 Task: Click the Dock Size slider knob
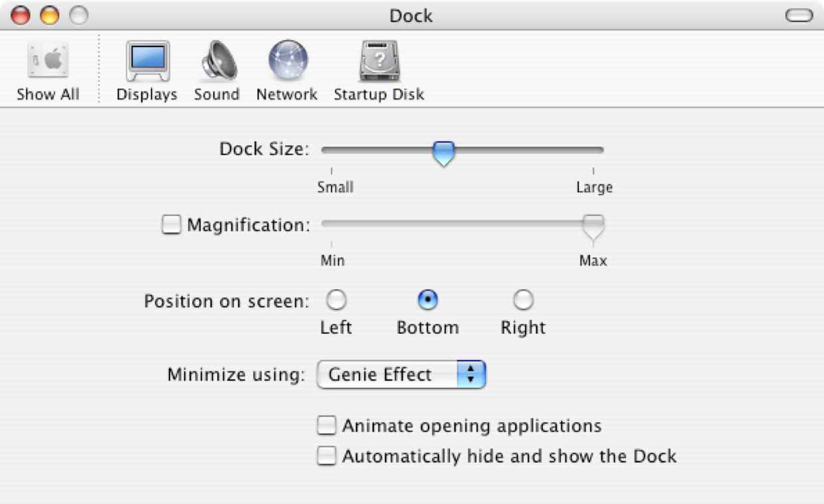(443, 153)
